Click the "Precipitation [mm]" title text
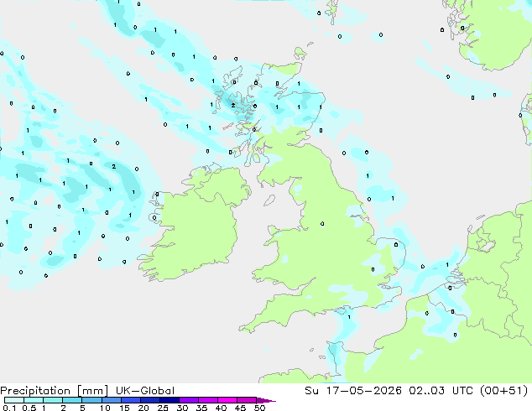 click(55, 391)
